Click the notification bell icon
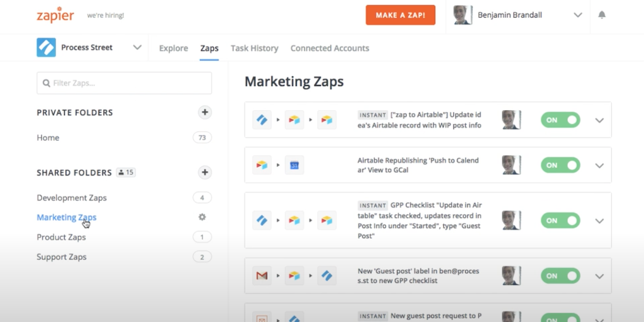The width and height of the screenshot is (644, 322). pyautogui.click(x=602, y=15)
